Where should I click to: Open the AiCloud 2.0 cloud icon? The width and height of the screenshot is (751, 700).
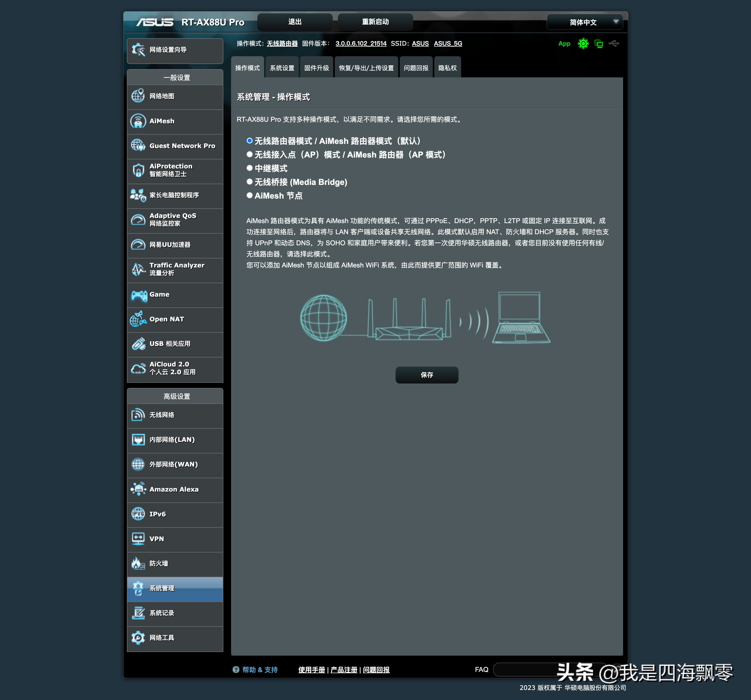point(138,368)
